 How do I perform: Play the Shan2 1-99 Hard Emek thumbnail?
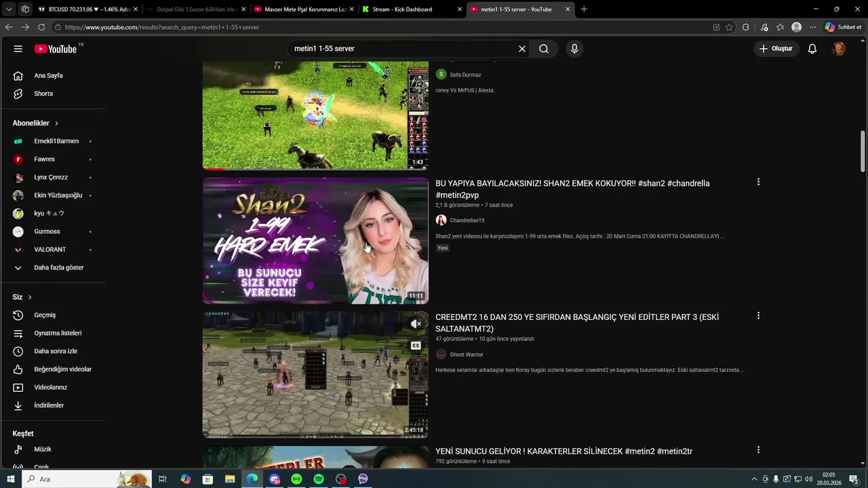tap(315, 241)
